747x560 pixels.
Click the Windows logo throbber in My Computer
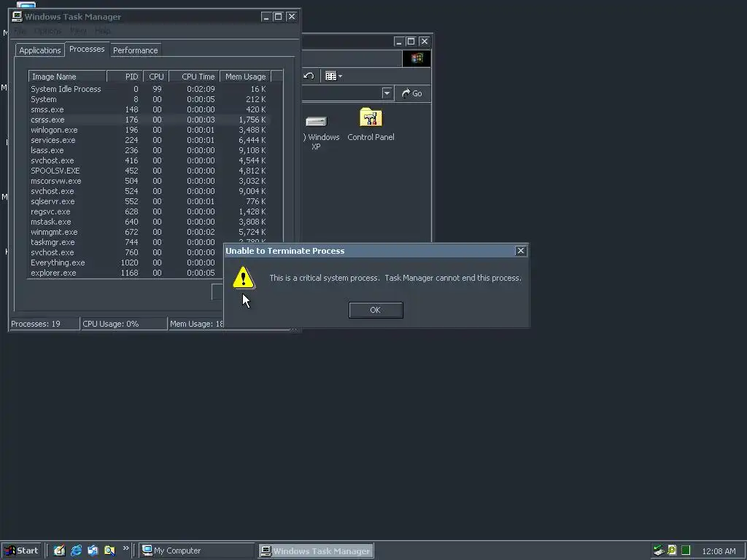pyautogui.click(x=417, y=58)
